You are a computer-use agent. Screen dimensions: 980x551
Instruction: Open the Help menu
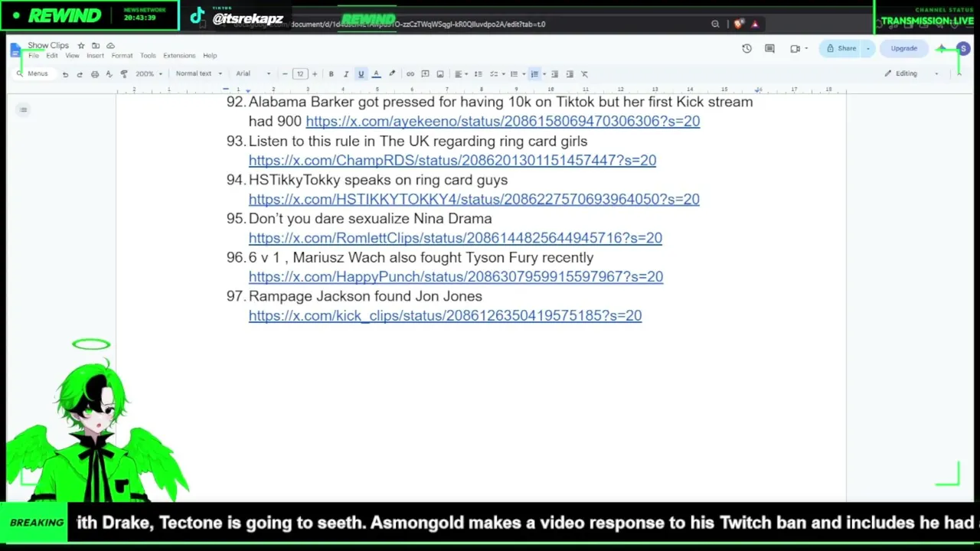coord(210,56)
